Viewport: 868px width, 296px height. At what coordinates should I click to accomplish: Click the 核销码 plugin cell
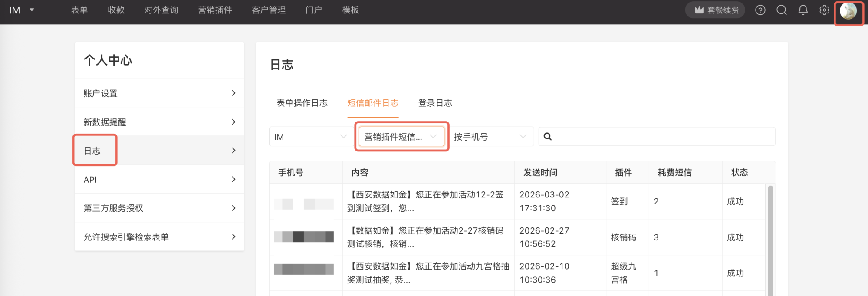coord(624,237)
